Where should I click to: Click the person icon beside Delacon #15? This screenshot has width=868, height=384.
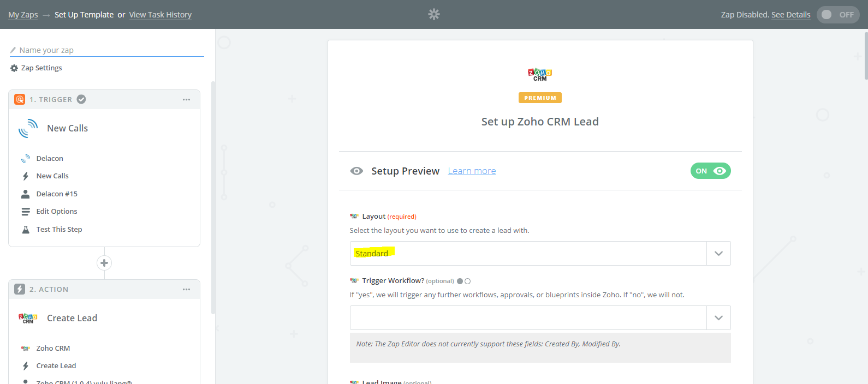click(26, 194)
